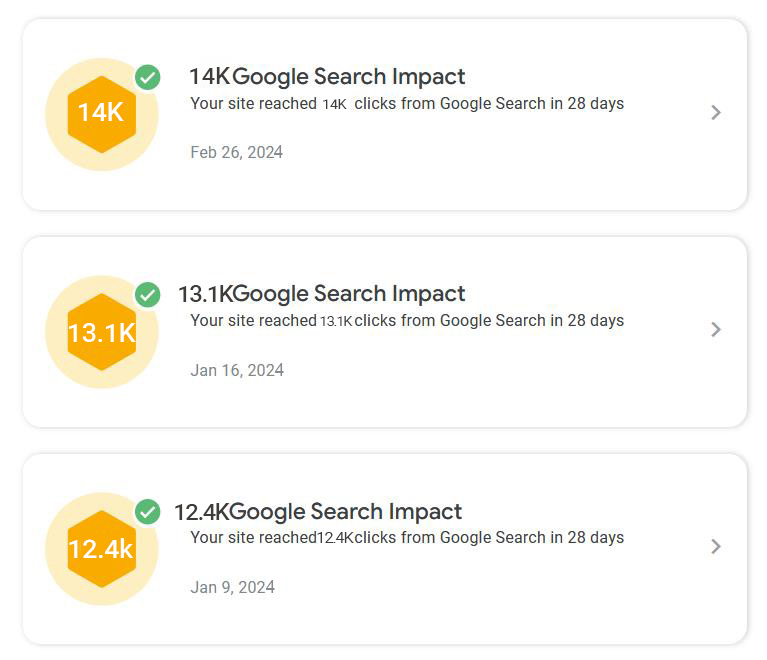The width and height of the screenshot is (767, 660).
Task: Expand the 14K achievement with its chevron
Action: click(x=715, y=113)
